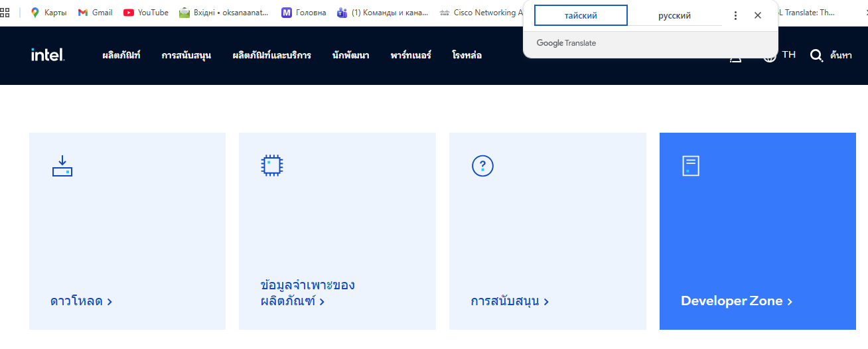Click the Intel logo

pyautogui.click(x=48, y=55)
